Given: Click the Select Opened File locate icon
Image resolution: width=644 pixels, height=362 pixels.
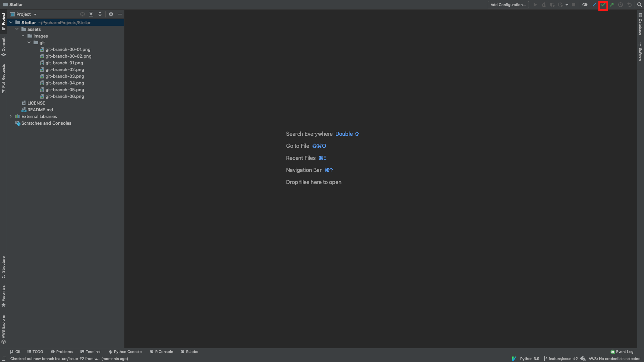Looking at the screenshot, I should (83, 14).
